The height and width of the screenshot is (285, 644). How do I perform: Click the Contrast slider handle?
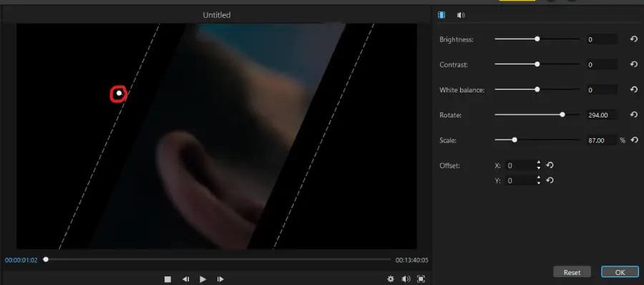tap(537, 64)
